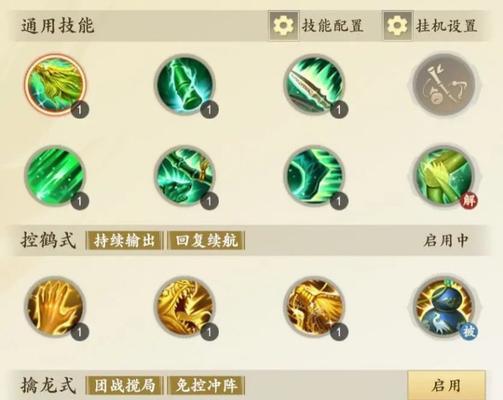The width and height of the screenshot is (503, 400).
Task: Click the 免控冲阵 tag
Action: [206, 385]
